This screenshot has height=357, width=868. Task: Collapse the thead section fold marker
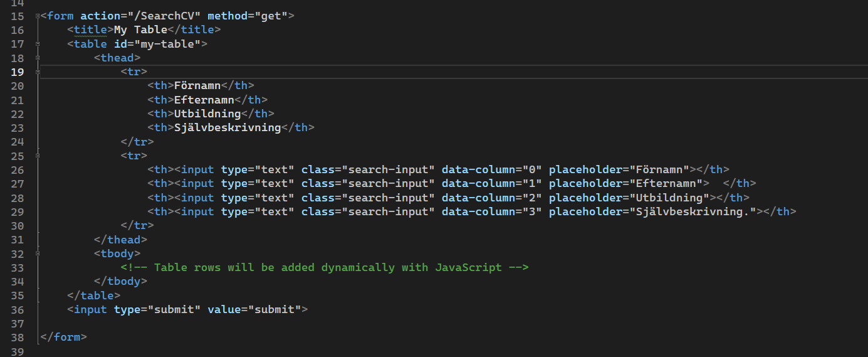point(39,58)
